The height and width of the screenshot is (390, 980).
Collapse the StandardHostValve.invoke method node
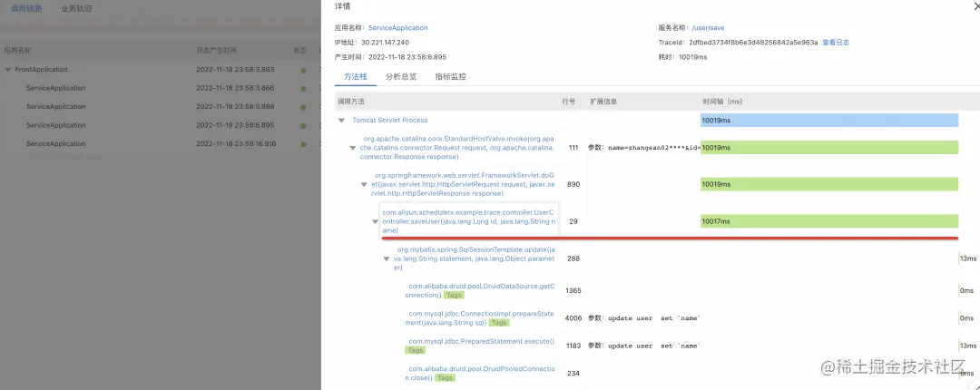point(352,148)
